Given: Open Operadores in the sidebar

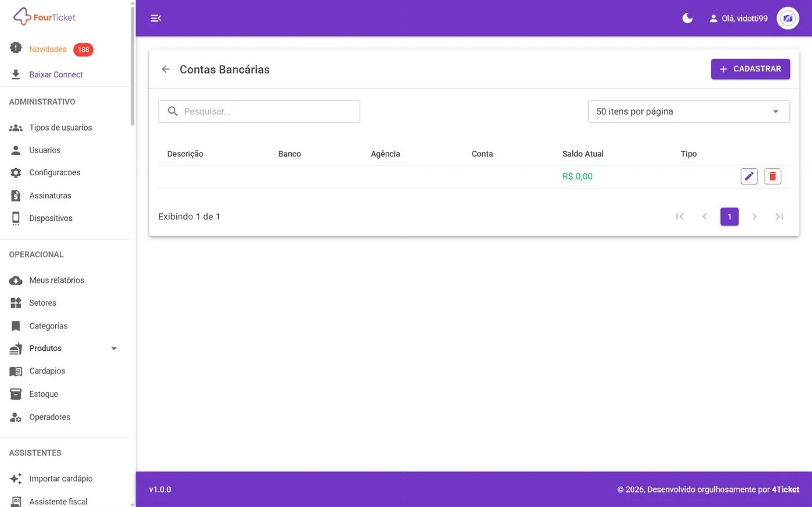Looking at the screenshot, I should point(49,417).
